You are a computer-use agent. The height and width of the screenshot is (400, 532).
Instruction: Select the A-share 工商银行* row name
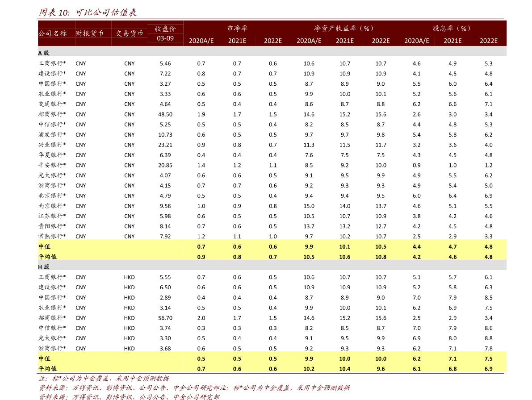click(52, 63)
